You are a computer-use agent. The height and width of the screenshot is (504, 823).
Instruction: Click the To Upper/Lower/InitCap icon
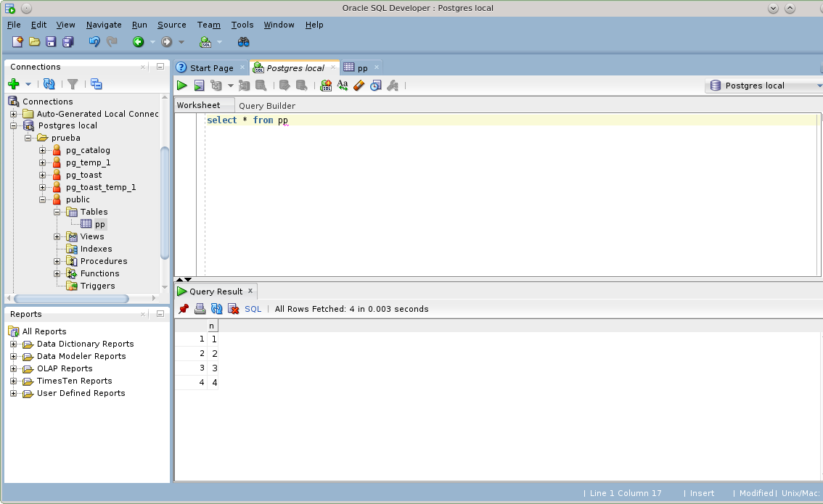tap(343, 86)
